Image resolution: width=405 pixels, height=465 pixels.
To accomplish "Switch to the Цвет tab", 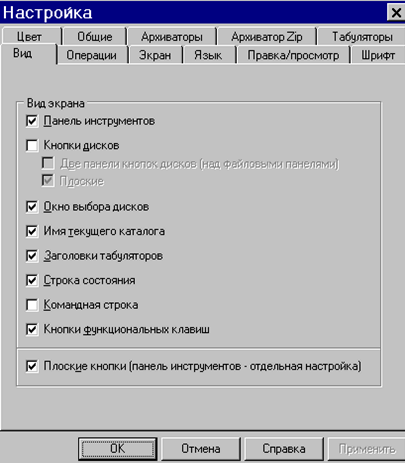I will click(x=30, y=36).
